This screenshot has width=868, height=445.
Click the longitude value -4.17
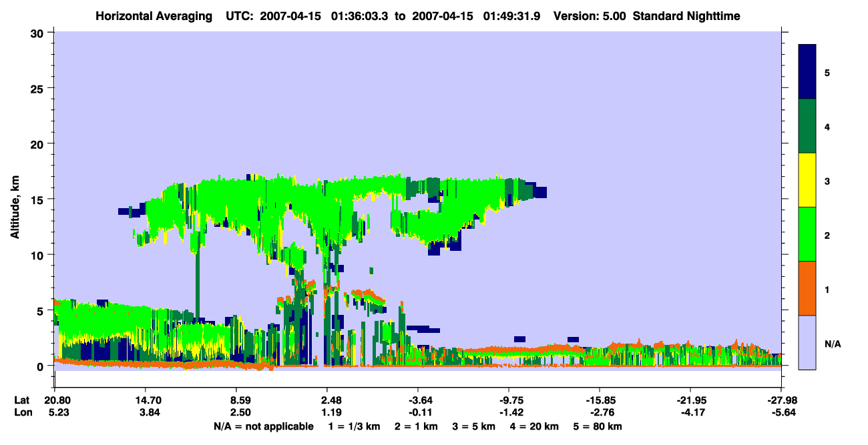point(690,412)
